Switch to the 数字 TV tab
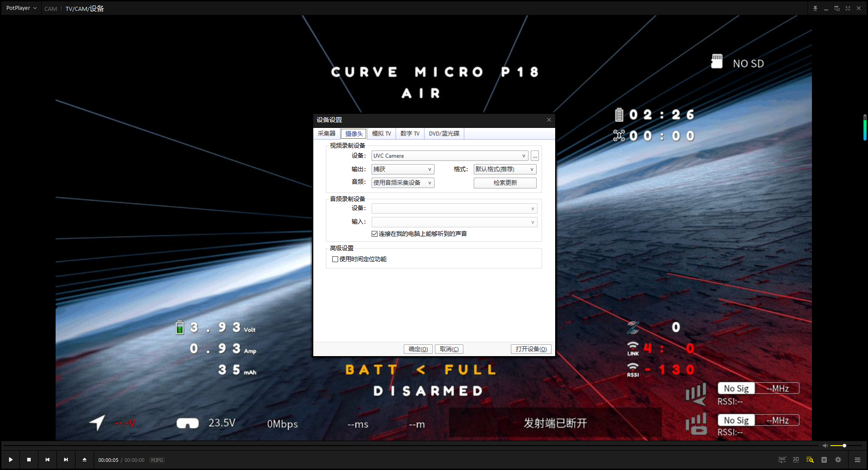 click(410, 134)
